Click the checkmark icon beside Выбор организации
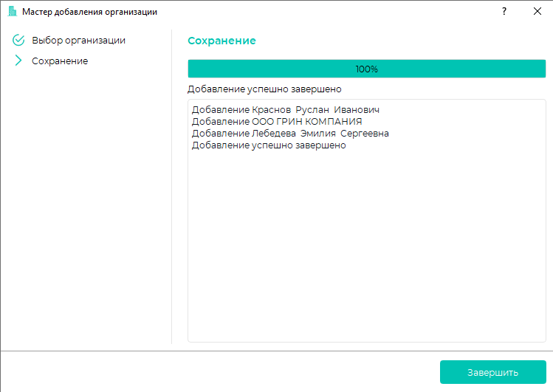The height and width of the screenshot is (392, 553). [x=19, y=40]
